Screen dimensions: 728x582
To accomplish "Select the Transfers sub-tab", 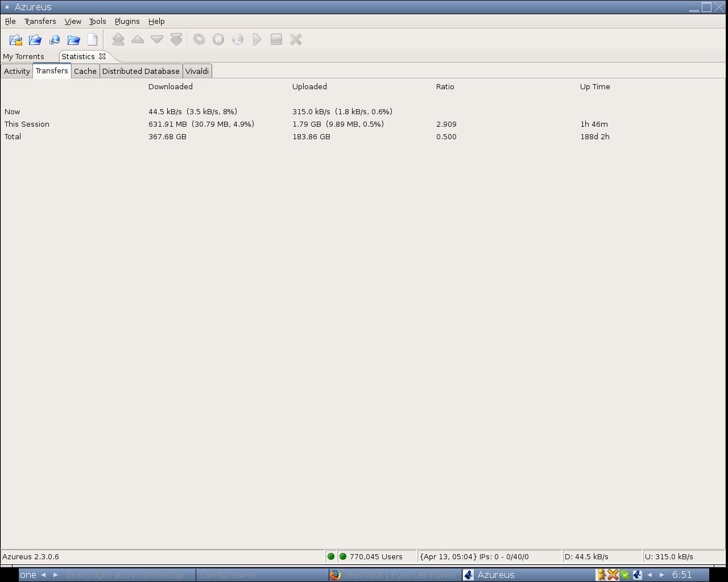I will 52,70.
